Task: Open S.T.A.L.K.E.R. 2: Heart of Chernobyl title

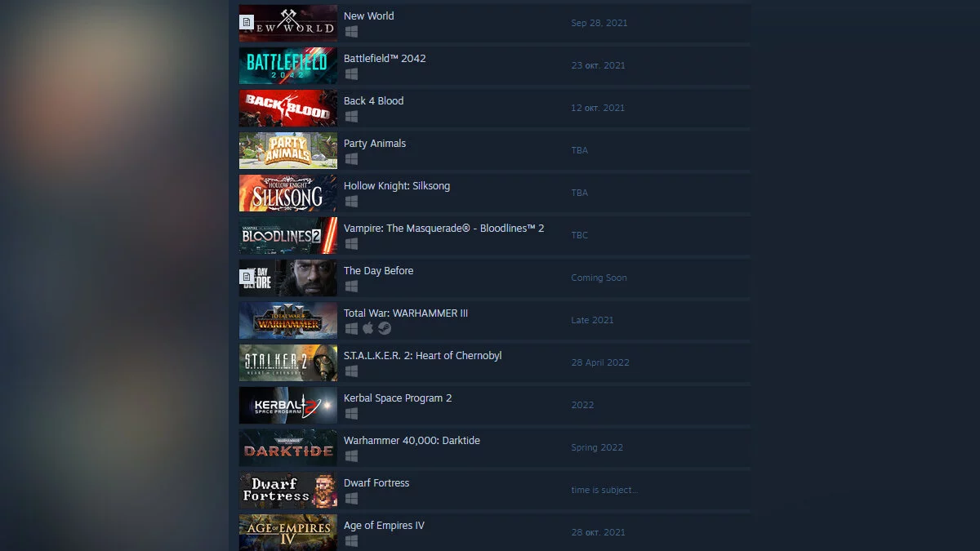Action: [422, 355]
